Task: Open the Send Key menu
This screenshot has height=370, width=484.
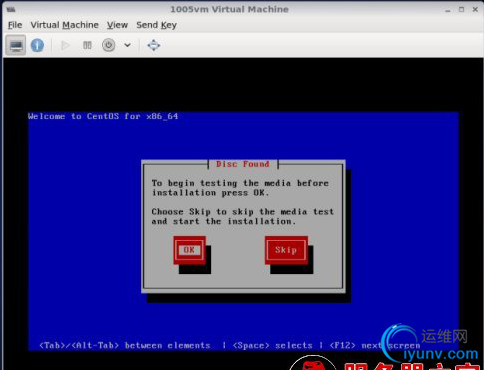Action: click(x=156, y=25)
